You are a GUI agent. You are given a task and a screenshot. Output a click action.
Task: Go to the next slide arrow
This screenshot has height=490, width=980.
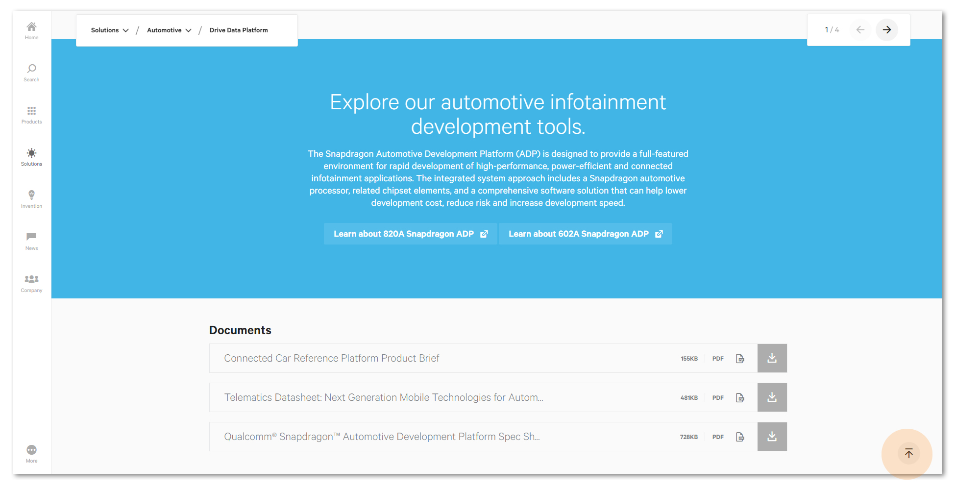[x=886, y=30]
